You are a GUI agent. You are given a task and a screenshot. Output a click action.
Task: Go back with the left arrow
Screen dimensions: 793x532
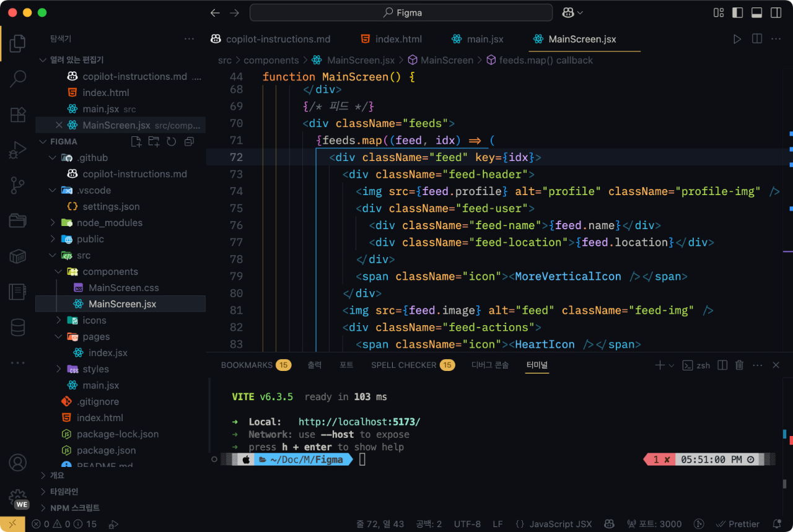tap(215, 12)
